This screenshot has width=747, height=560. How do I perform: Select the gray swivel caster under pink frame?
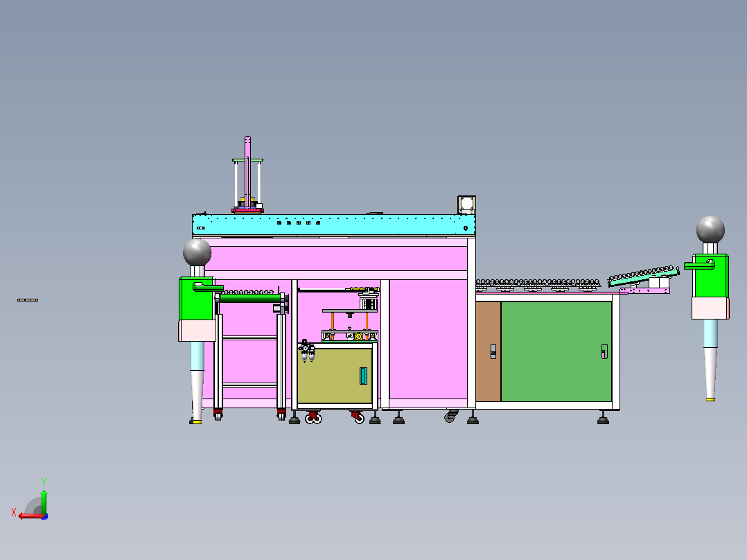click(451, 416)
